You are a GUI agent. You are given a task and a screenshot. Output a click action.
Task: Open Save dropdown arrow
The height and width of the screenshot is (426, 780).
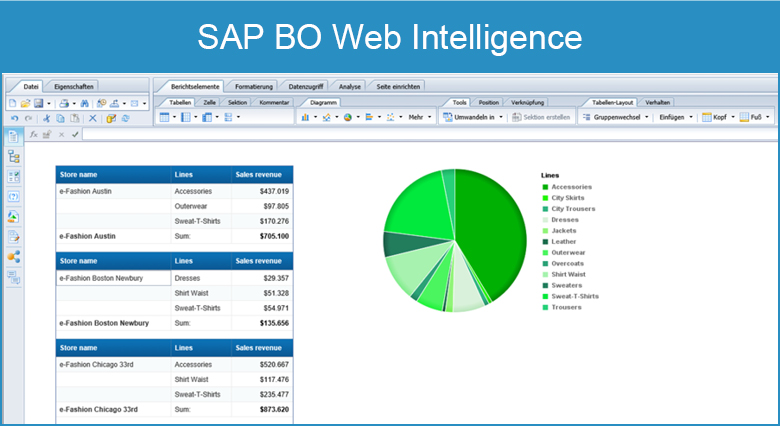point(48,104)
